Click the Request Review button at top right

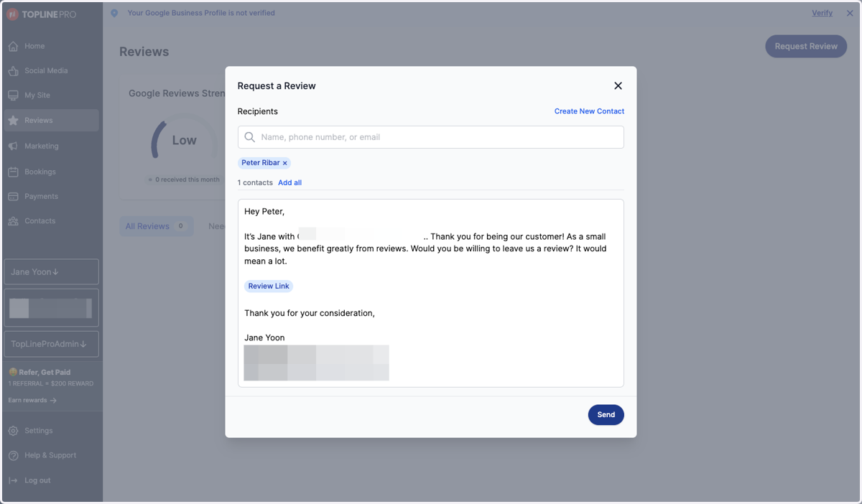(806, 46)
